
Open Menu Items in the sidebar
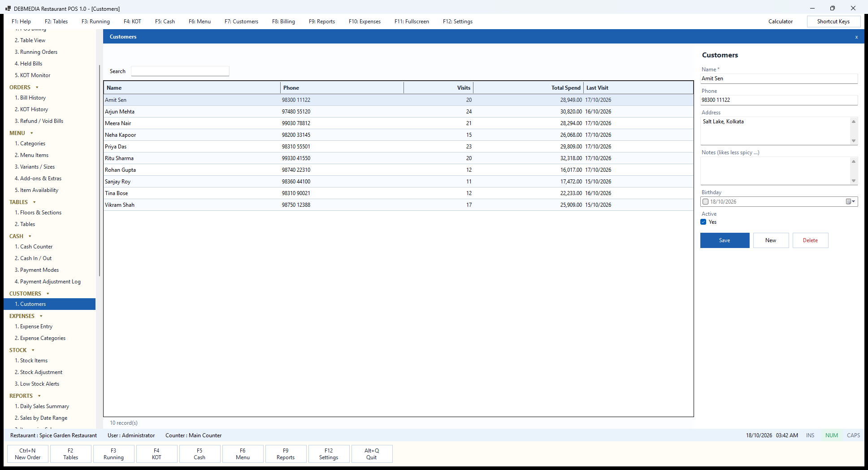pyautogui.click(x=31, y=155)
